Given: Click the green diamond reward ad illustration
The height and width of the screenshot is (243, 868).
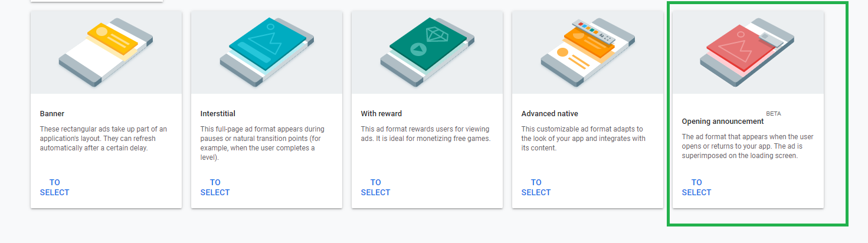Looking at the screenshot, I should (427, 52).
